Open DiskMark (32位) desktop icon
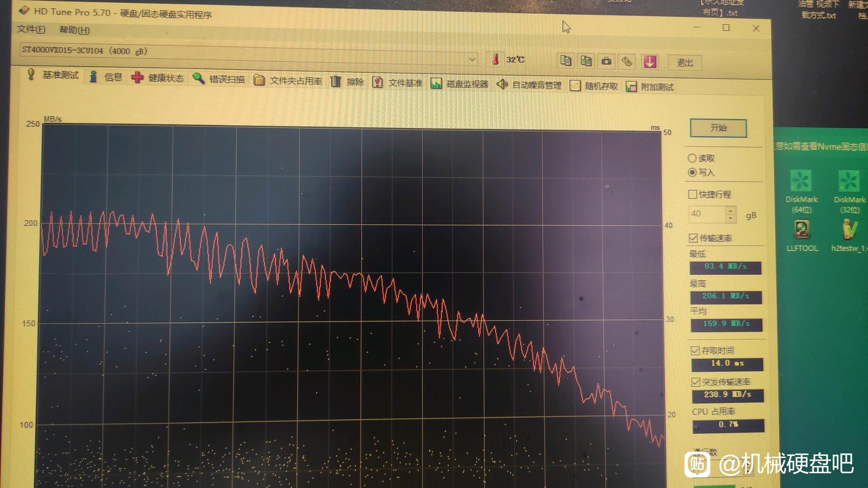This screenshot has height=488, width=868. [849, 191]
